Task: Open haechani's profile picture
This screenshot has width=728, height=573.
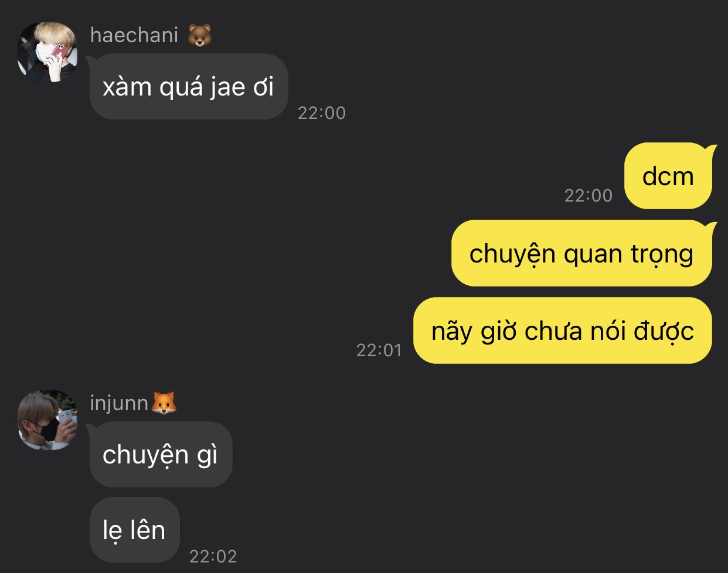Action: (47, 52)
